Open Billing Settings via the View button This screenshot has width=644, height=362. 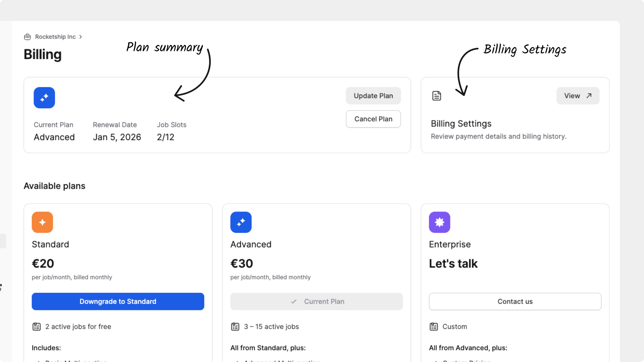coord(578,96)
